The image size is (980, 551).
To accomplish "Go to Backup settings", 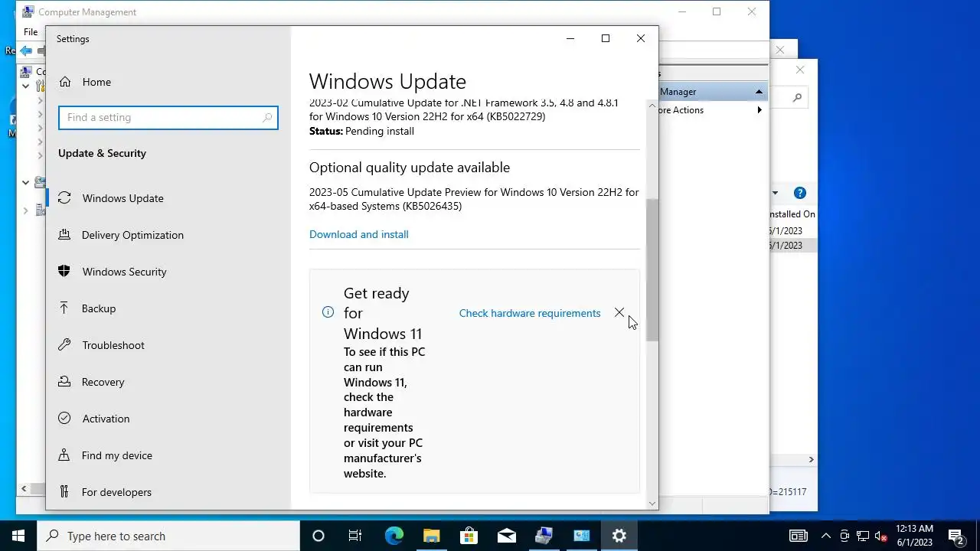I will point(99,308).
